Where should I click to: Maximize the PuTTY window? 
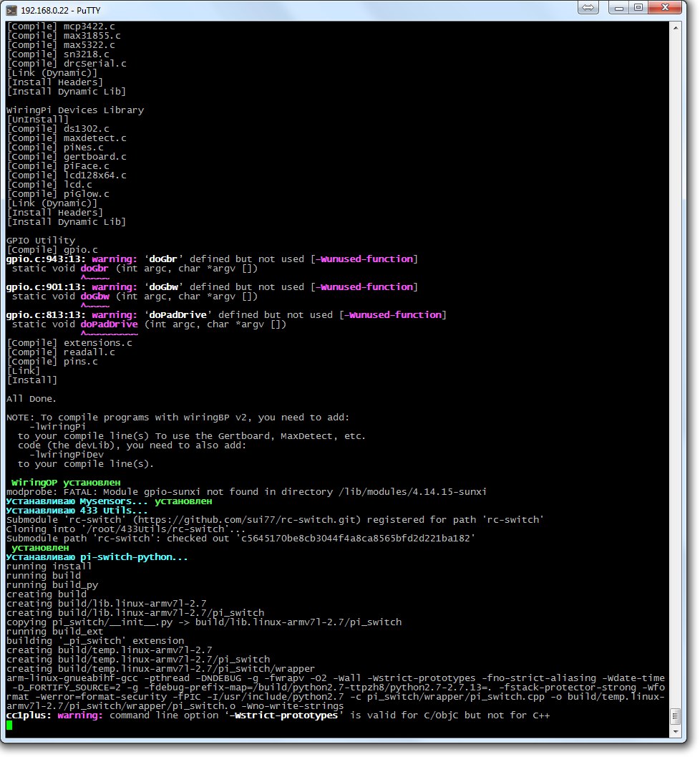pyautogui.click(x=638, y=7)
